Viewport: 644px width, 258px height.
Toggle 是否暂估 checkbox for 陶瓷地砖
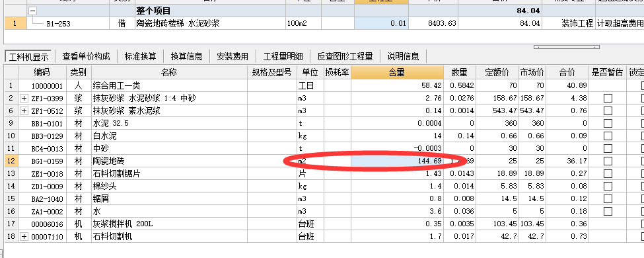(608, 161)
